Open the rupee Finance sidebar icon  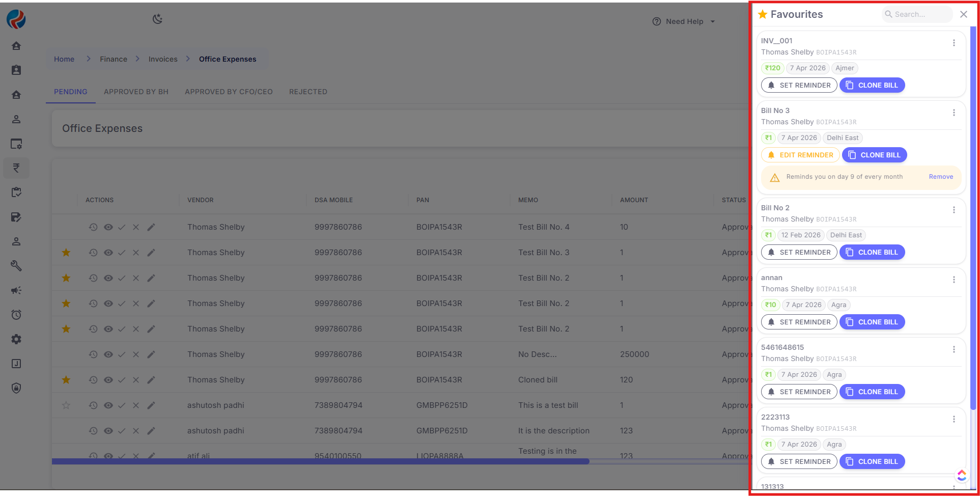coord(16,168)
